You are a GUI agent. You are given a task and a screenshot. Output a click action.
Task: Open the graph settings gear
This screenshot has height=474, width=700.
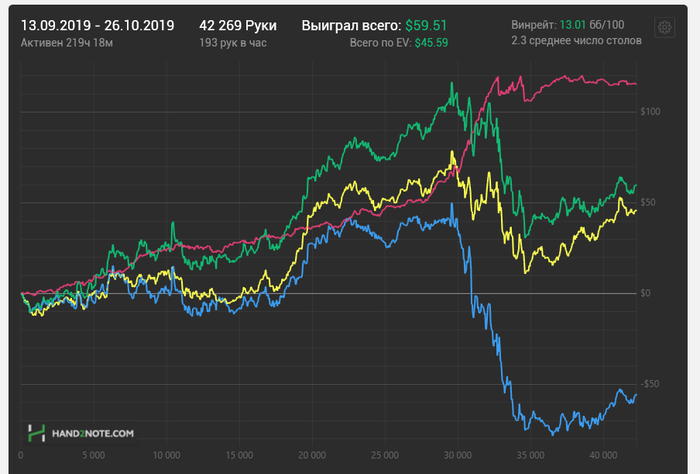pyautogui.click(x=663, y=28)
